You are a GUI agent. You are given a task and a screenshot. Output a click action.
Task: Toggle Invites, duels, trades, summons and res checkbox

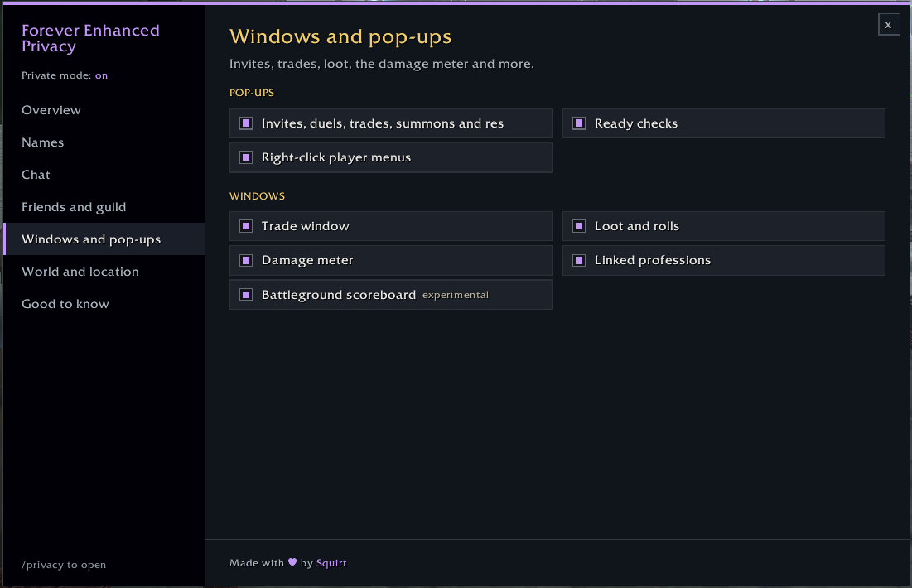tap(246, 123)
